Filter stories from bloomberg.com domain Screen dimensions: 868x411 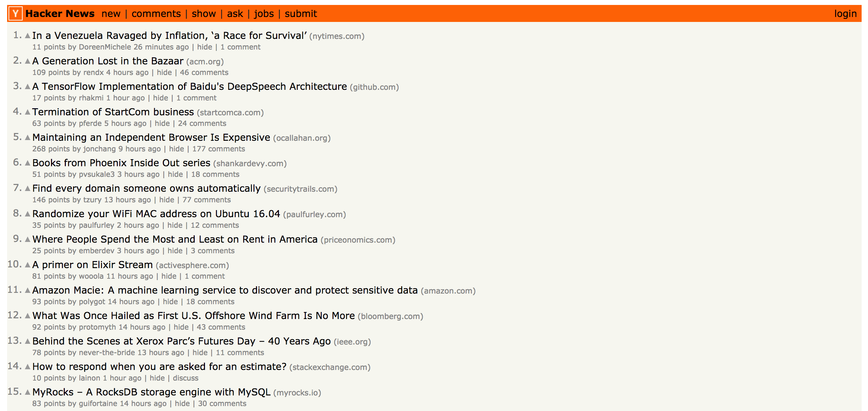click(x=390, y=316)
